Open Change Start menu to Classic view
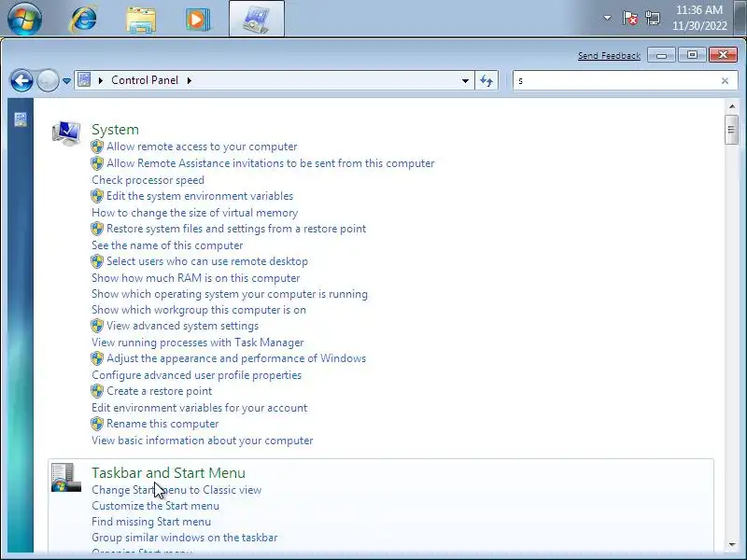 click(176, 490)
